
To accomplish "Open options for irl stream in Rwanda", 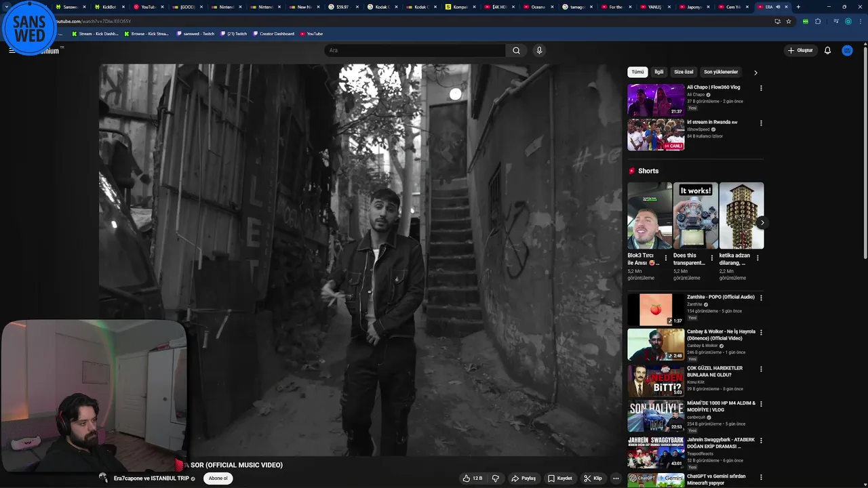I will pos(761,123).
